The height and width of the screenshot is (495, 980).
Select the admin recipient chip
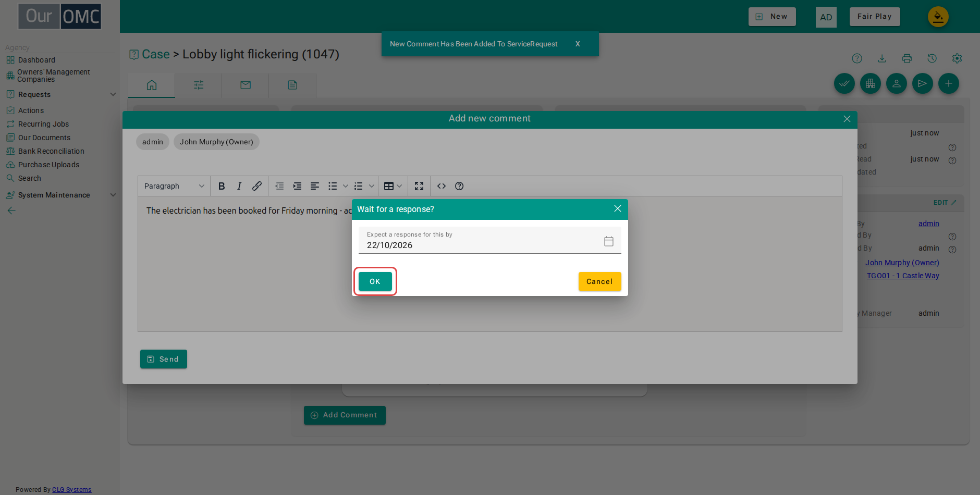pos(153,142)
